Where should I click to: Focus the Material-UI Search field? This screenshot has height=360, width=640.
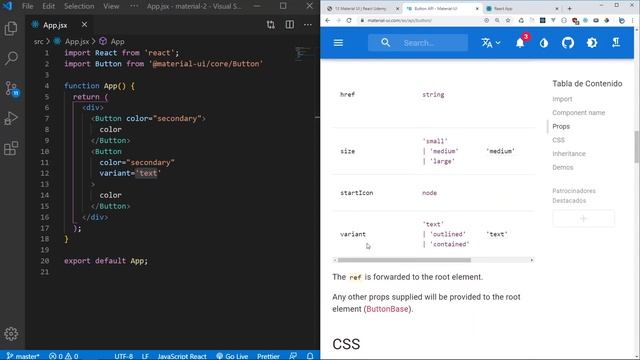point(418,43)
